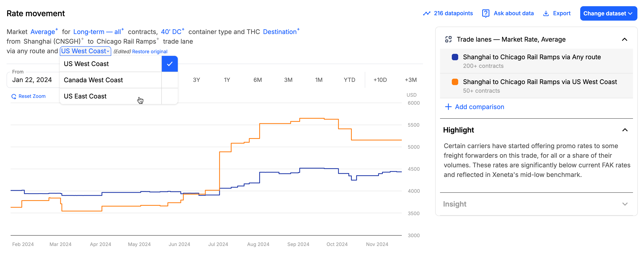Click the Export download icon
Image resolution: width=644 pixels, height=253 pixels.
[x=546, y=14]
